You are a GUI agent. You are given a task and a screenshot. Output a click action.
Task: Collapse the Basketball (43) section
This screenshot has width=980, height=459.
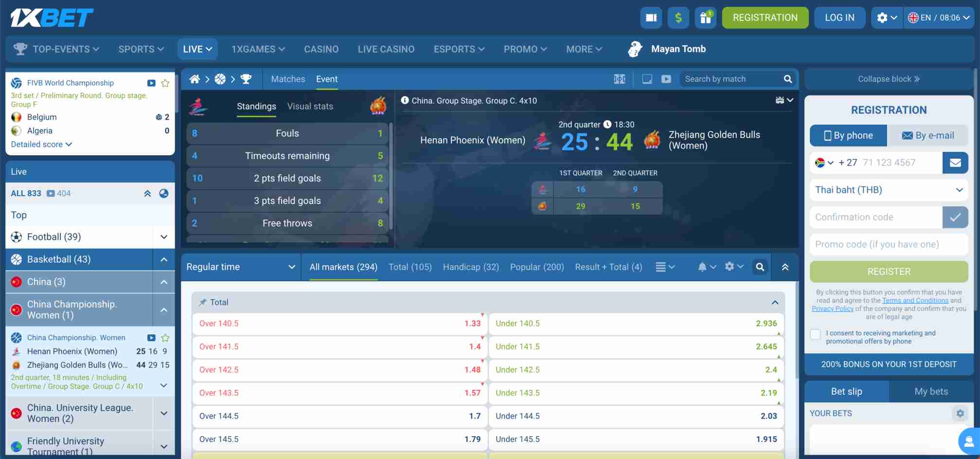click(x=163, y=259)
